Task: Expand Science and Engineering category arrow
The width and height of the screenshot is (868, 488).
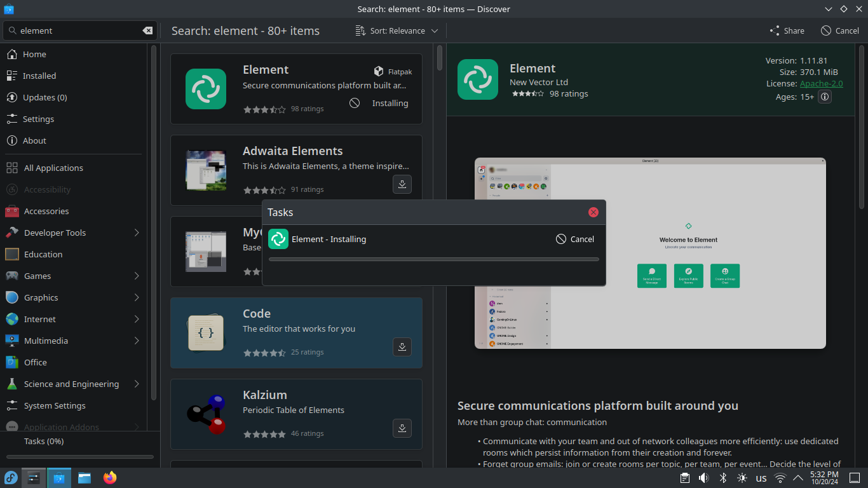Action: 137,384
